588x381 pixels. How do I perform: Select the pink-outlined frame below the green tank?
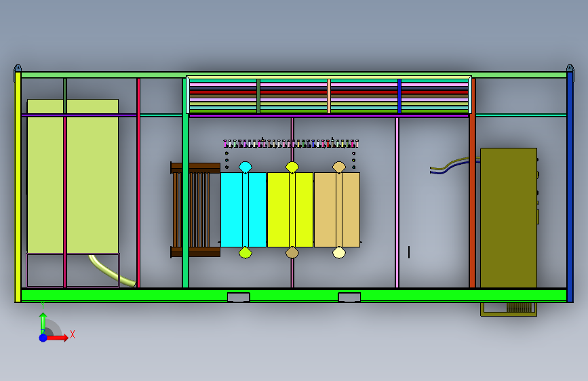[73, 270]
